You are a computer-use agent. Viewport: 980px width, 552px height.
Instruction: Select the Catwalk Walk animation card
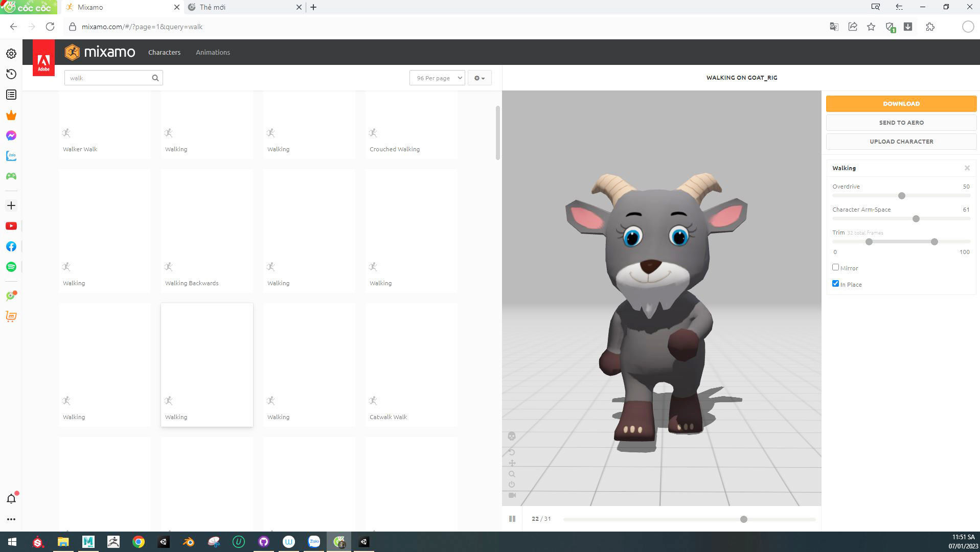click(x=412, y=365)
